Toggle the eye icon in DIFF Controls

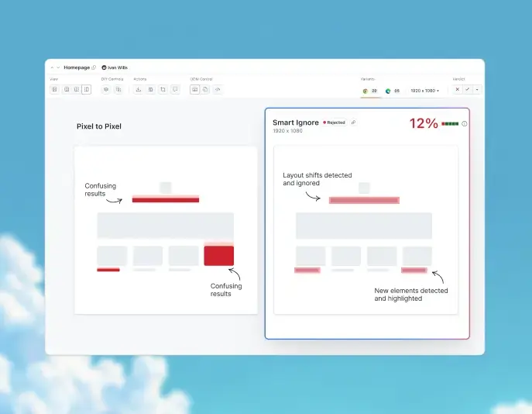(106, 90)
